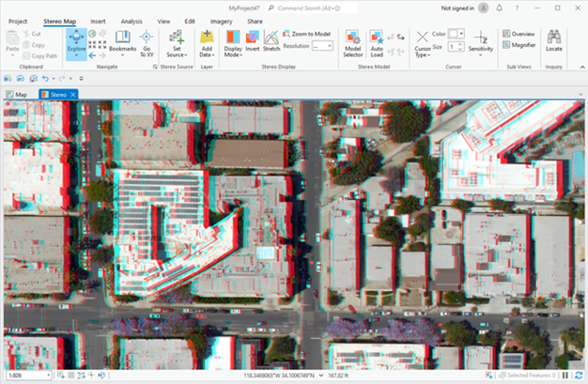Open the Model Selector tool
Viewport: 588px width, 384px height.
pyautogui.click(x=353, y=42)
